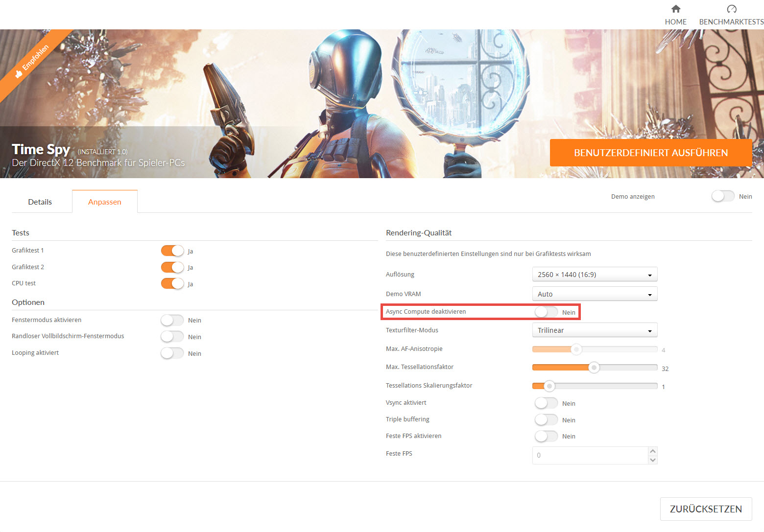Open the Benchmarktests gauge icon

[732, 9]
